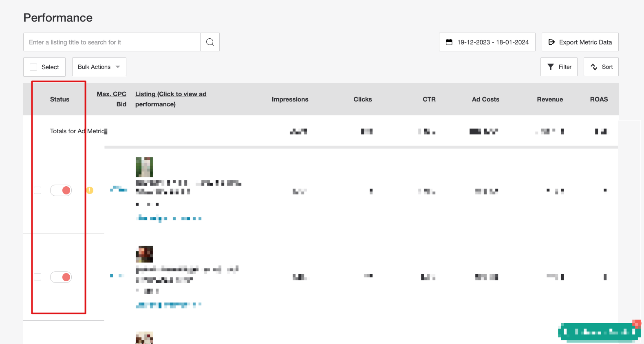644x344 pixels.
Task: Click the calendar icon in date range
Action: (x=449, y=42)
